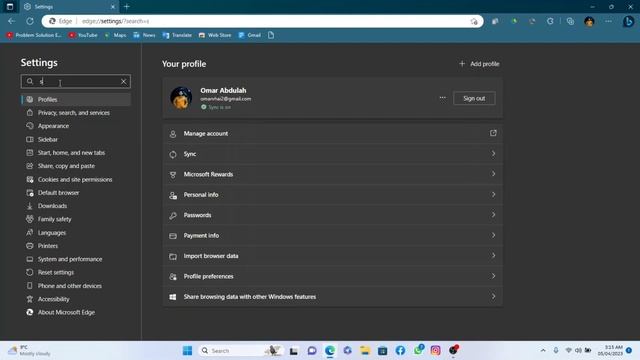Open the YouTube bookmark
The image size is (640, 360).
pyautogui.click(x=83, y=35)
